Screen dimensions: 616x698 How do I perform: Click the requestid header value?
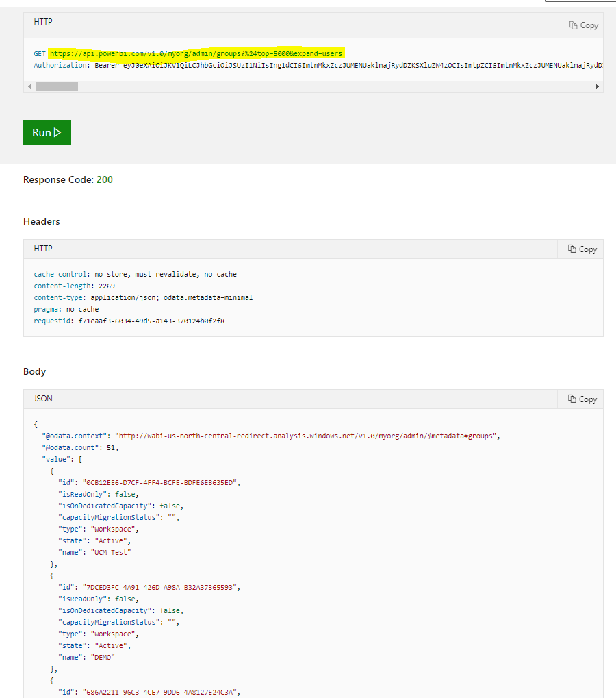pyautogui.click(x=151, y=321)
